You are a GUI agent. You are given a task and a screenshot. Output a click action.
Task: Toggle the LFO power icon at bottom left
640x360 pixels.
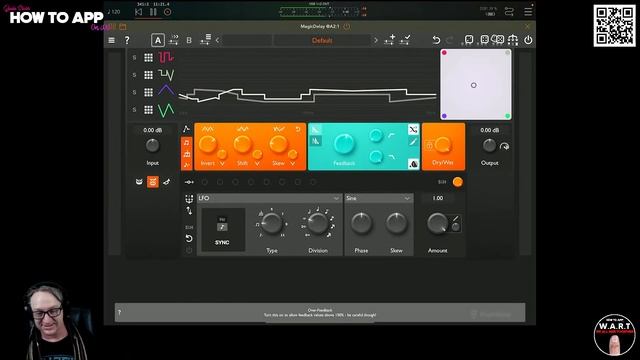(189, 250)
